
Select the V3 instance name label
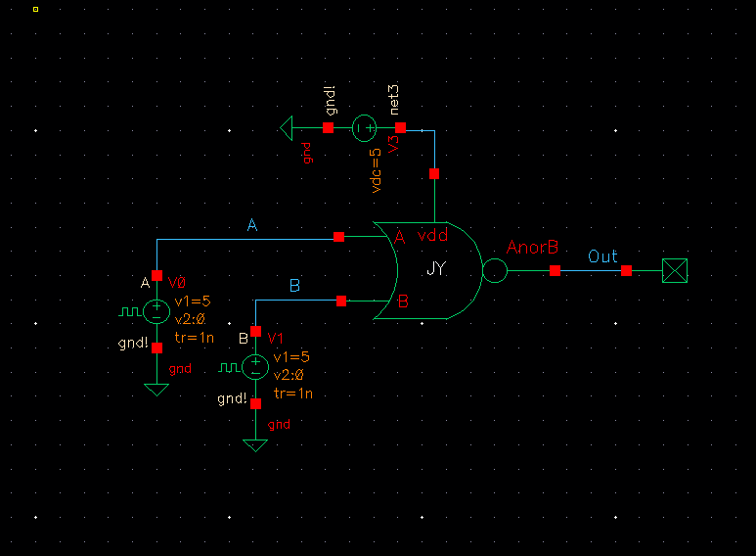tap(394, 144)
